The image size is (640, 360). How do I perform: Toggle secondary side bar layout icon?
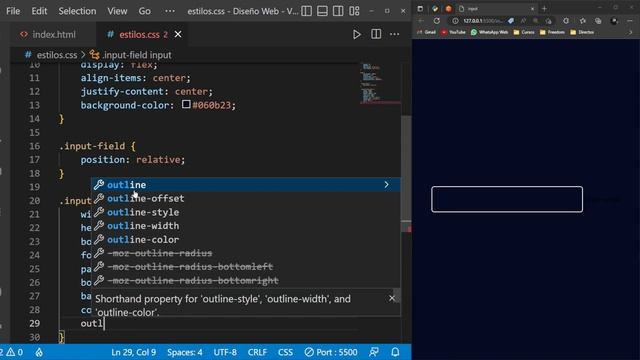[338, 11]
